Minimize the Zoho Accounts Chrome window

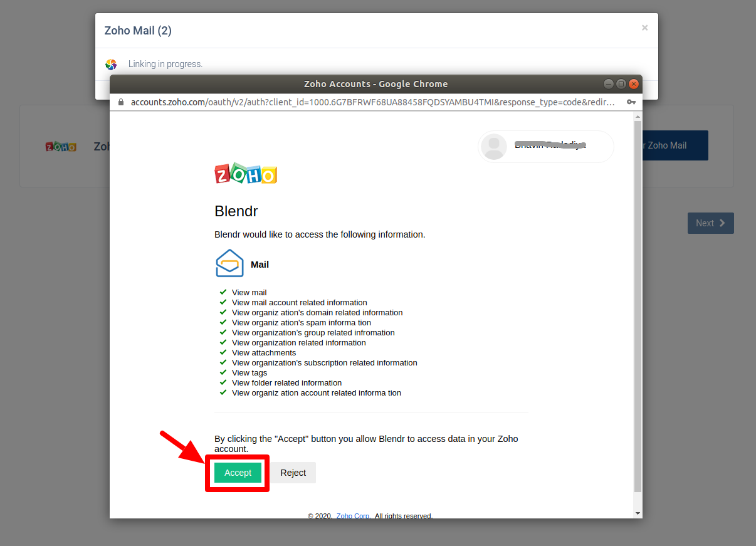click(608, 84)
